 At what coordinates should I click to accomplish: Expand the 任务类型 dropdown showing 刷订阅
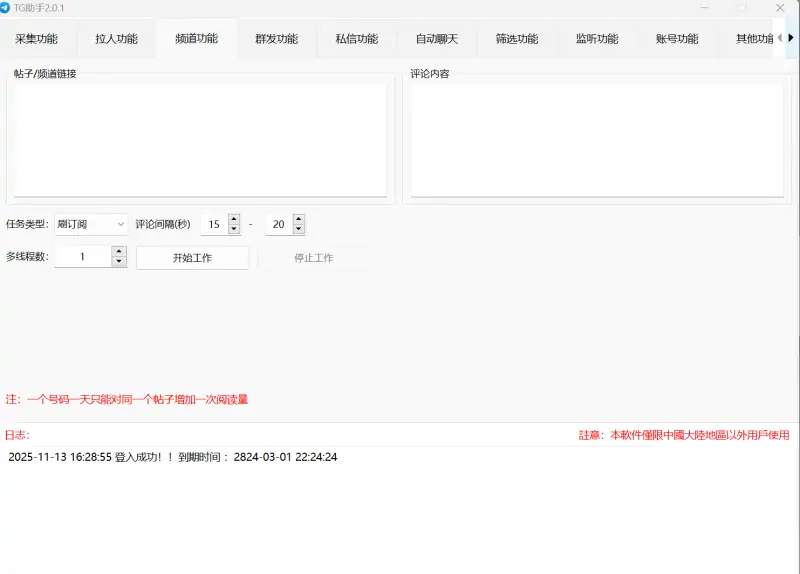tap(91, 224)
